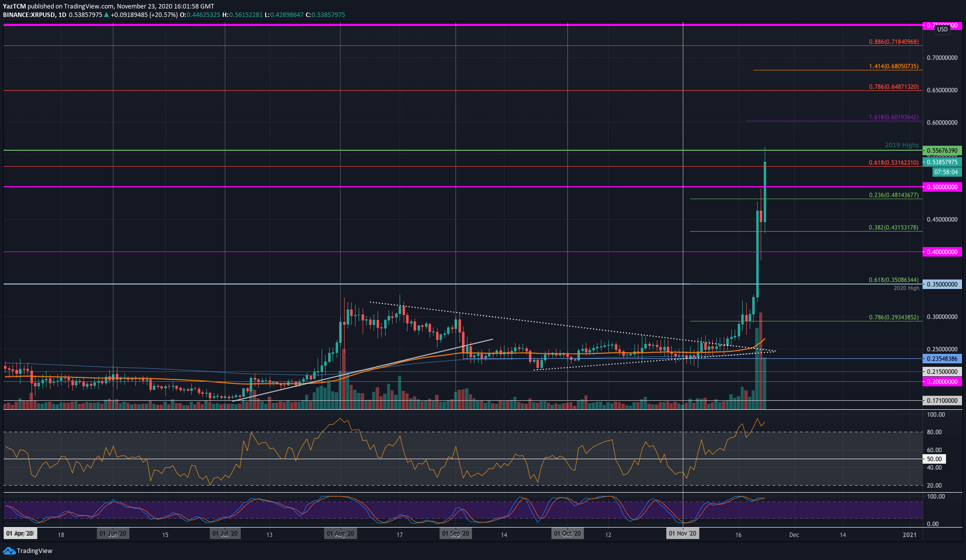Click the '01 Nov '20' date marker
The width and height of the screenshot is (966, 560).
(683, 534)
